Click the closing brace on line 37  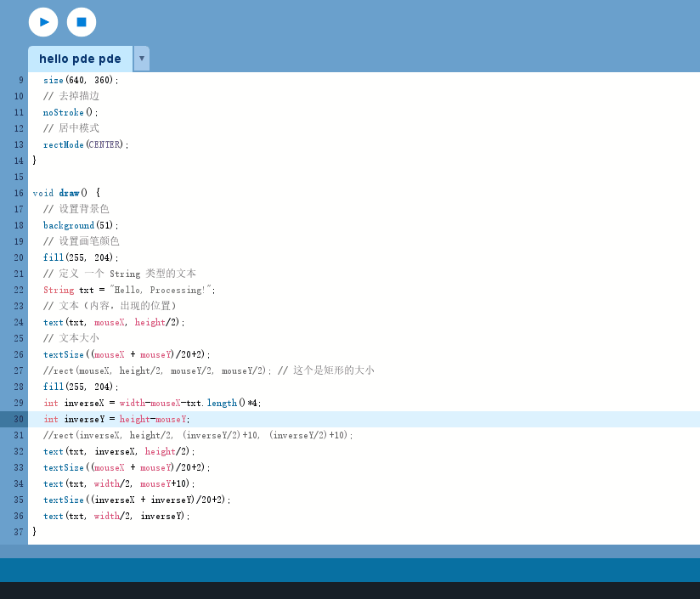pos(34,532)
